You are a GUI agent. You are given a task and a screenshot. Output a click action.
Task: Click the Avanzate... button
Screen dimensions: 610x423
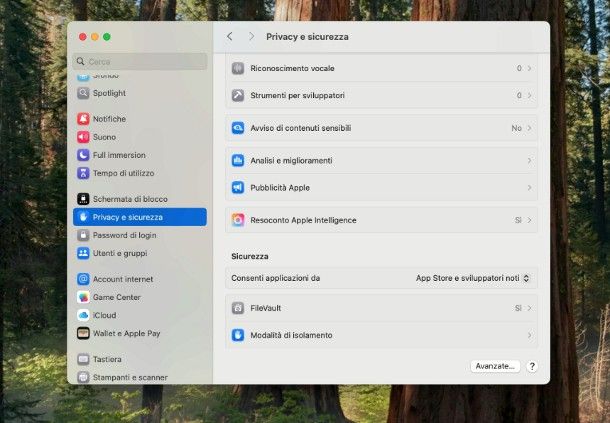(495, 366)
